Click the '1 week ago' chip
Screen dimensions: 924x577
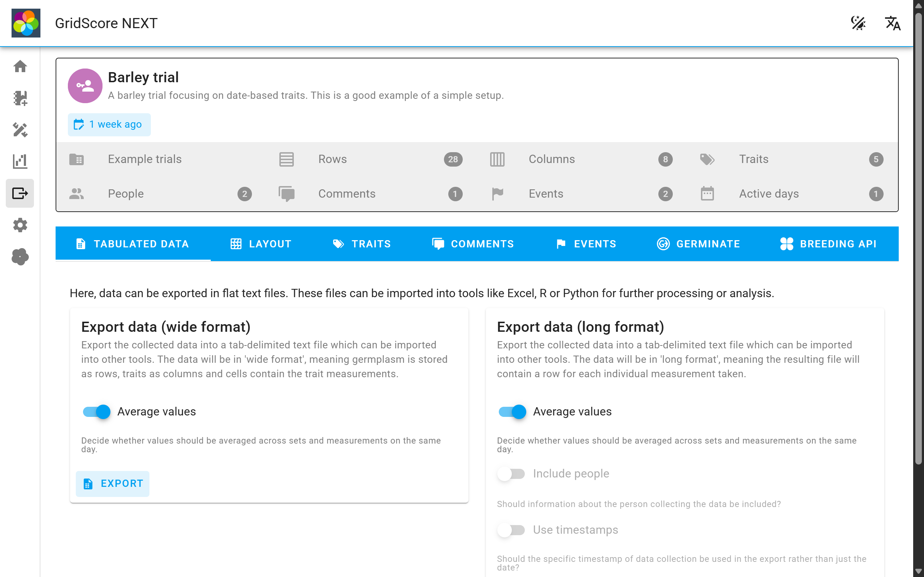109,124
